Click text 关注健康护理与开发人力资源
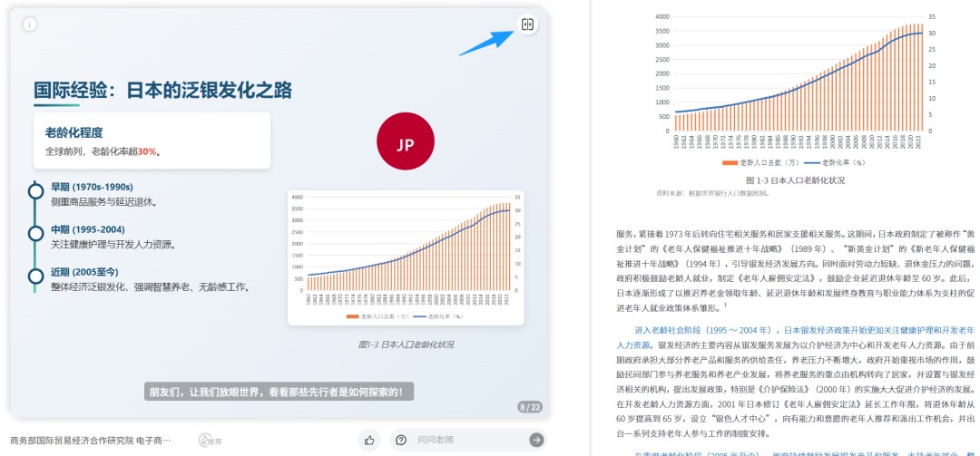This screenshot has width=980, height=456. coord(113,244)
